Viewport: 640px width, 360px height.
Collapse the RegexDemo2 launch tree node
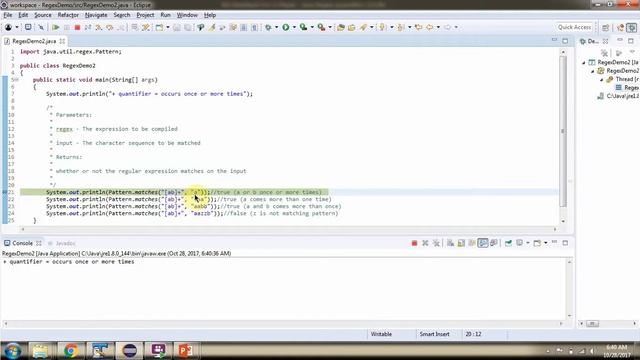(584, 63)
